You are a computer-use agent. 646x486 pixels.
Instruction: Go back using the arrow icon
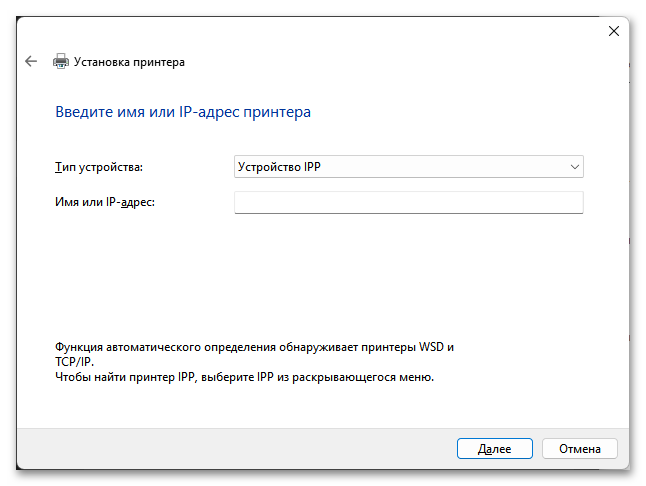31,62
